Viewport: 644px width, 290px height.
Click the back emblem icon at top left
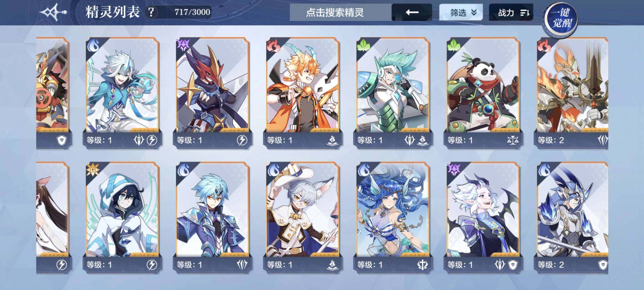point(53,12)
